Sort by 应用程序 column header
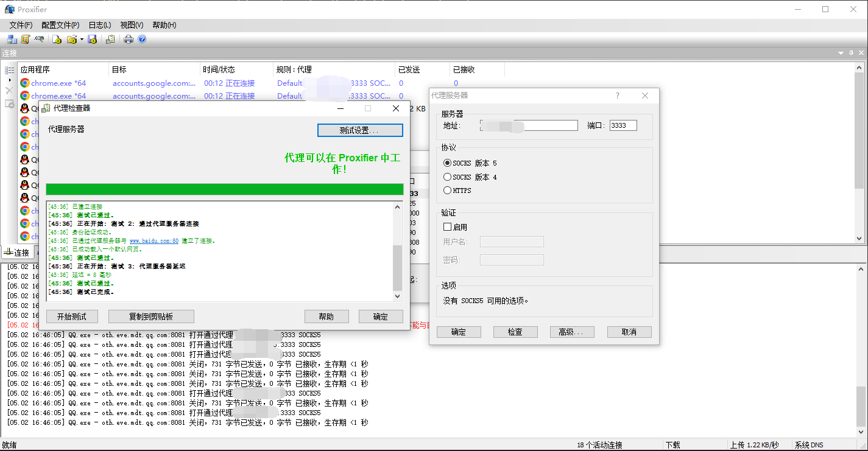 pyautogui.click(x=63, y=69)
